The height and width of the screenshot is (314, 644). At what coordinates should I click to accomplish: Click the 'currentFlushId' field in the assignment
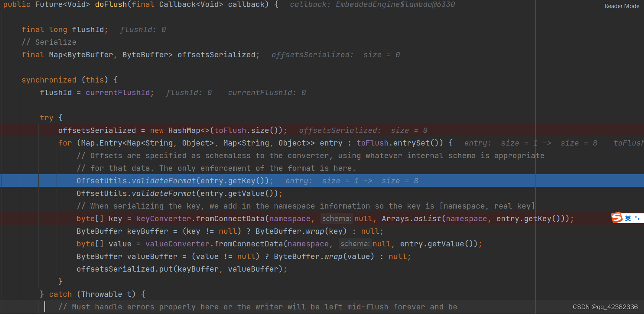[x=118, y=93]
